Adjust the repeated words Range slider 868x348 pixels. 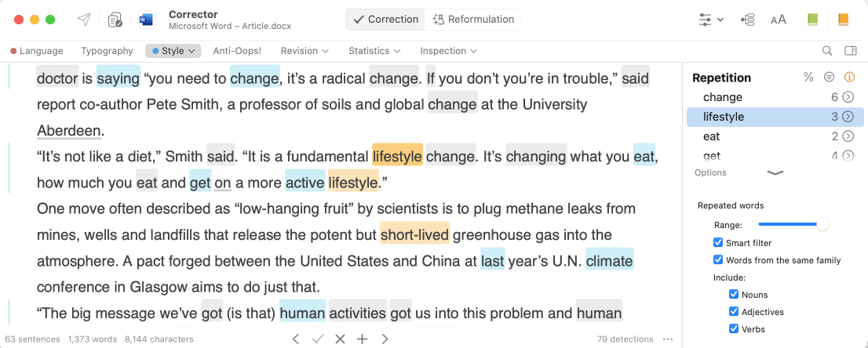[x=822, y=225]
